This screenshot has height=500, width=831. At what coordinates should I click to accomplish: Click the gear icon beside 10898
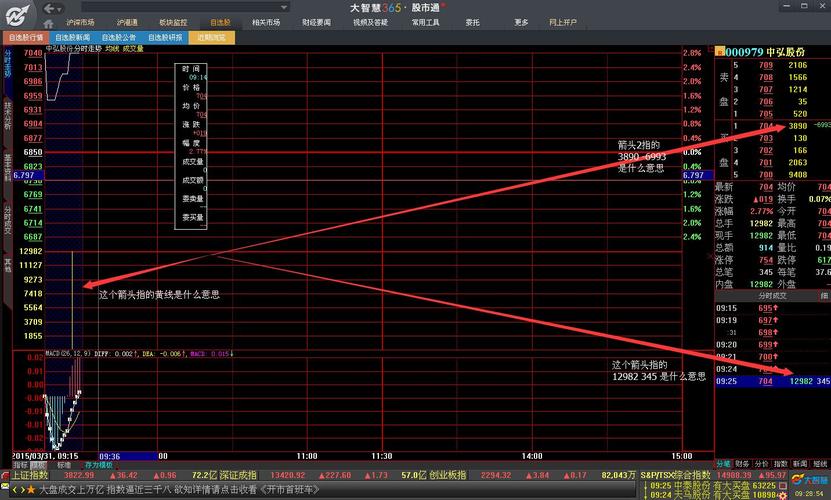click(x=782, y=495)
